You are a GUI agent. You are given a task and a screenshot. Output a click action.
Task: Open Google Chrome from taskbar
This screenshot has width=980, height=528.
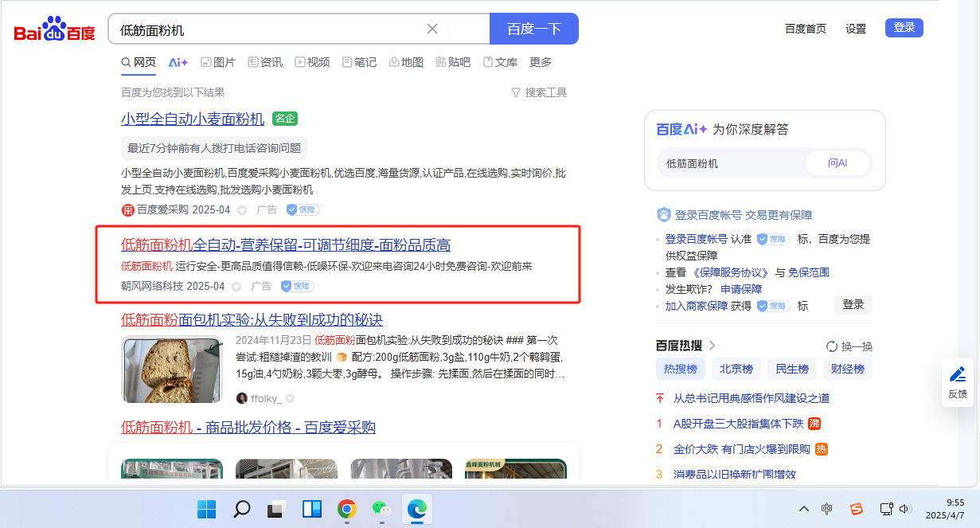(346, 508)
